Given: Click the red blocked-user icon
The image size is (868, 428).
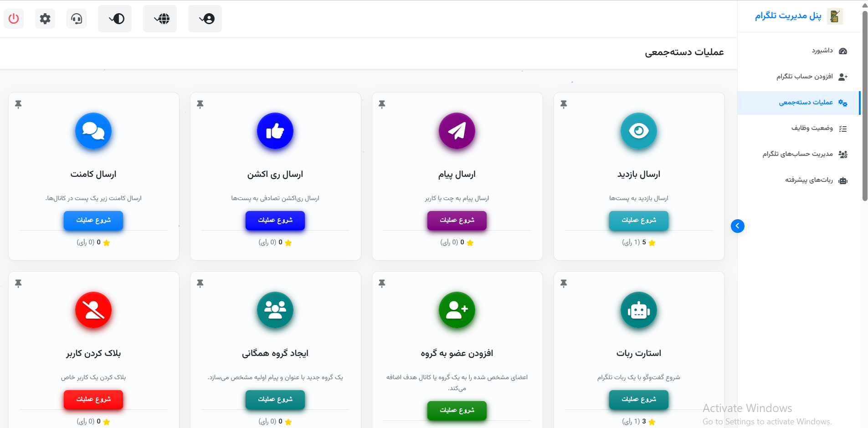Looking at the screenshot, I should coord(93,310).
